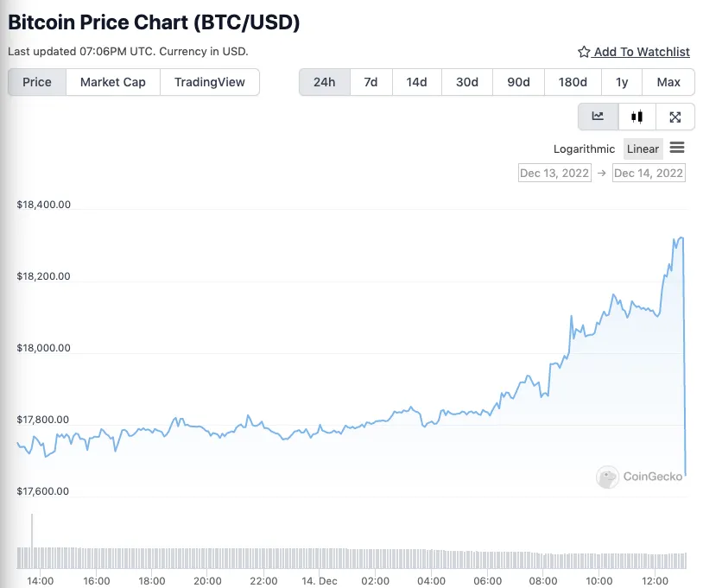Select the Price view toggle
The width and height of the screenshot is (703, 588).
click(36, 82)
